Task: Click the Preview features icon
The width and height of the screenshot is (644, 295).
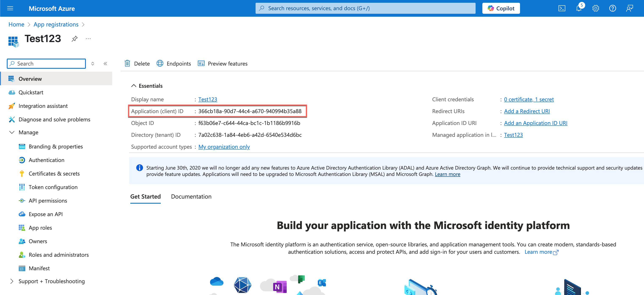Action: [201, 63]
